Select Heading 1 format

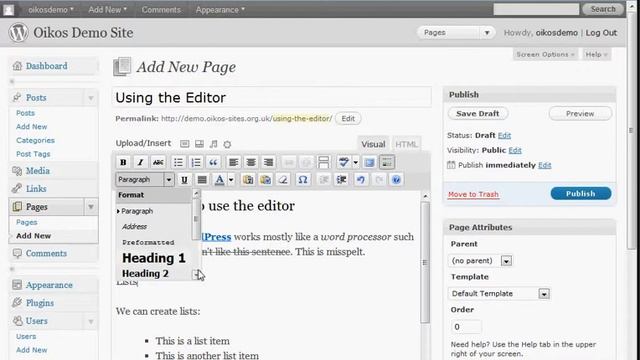click(154, 258)
